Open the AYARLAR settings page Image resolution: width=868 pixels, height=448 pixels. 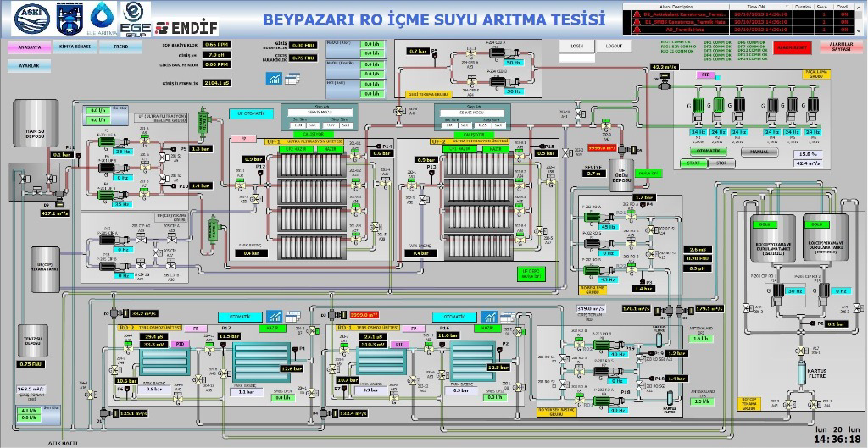coord(30,66)
